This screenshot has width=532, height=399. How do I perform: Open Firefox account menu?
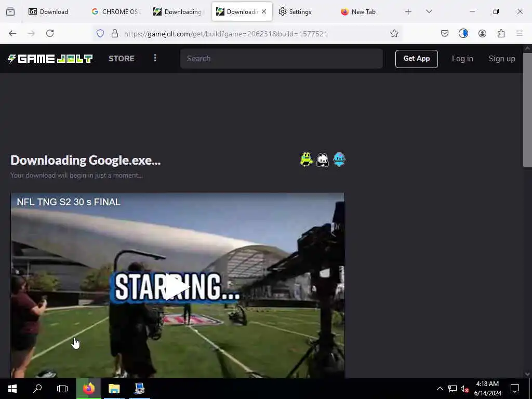(482, 33)
